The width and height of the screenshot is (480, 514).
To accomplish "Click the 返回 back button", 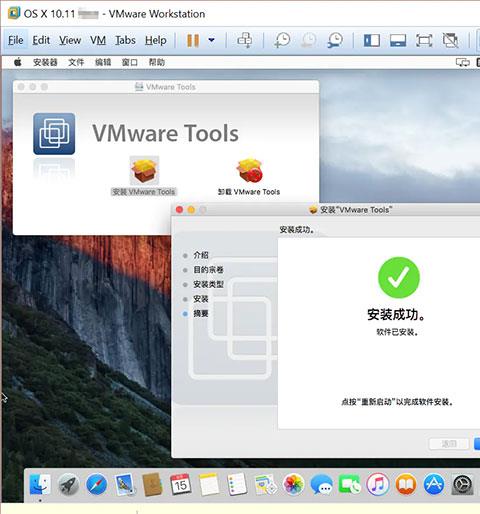I will coord(449,444).
